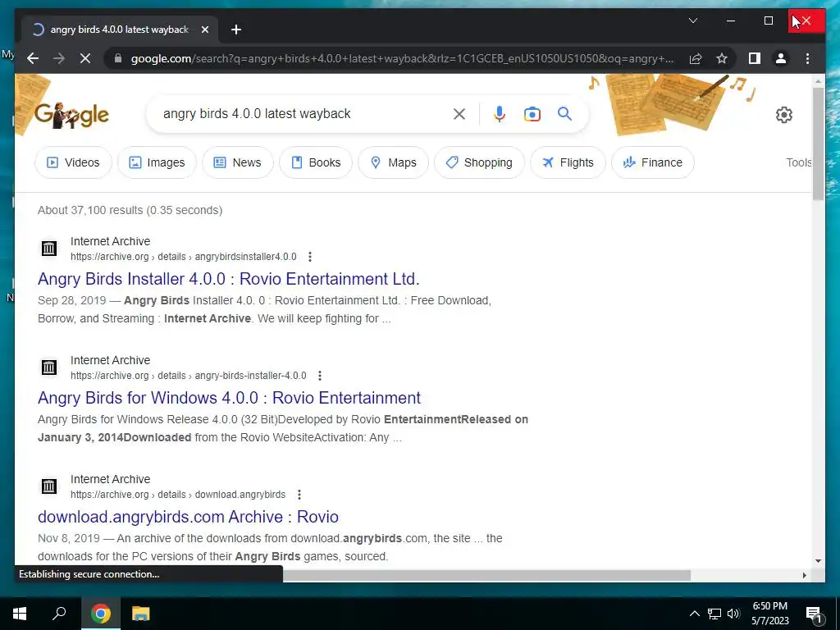Open options for angry-birds-installer-4.0.0 result

[x=320, y=376]
